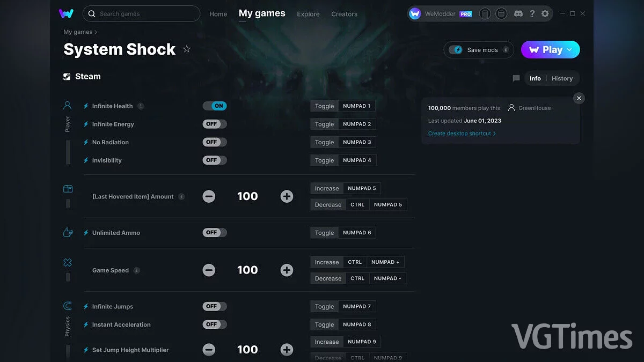Enable the Invisibility toggle
644x362 pixels.
pos(215,160)
